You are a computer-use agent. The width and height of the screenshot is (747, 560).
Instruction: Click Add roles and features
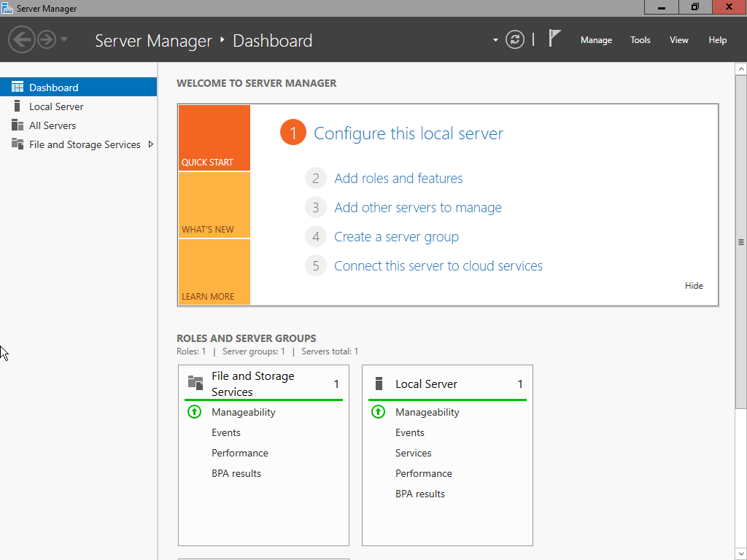[x=398, y=178]
